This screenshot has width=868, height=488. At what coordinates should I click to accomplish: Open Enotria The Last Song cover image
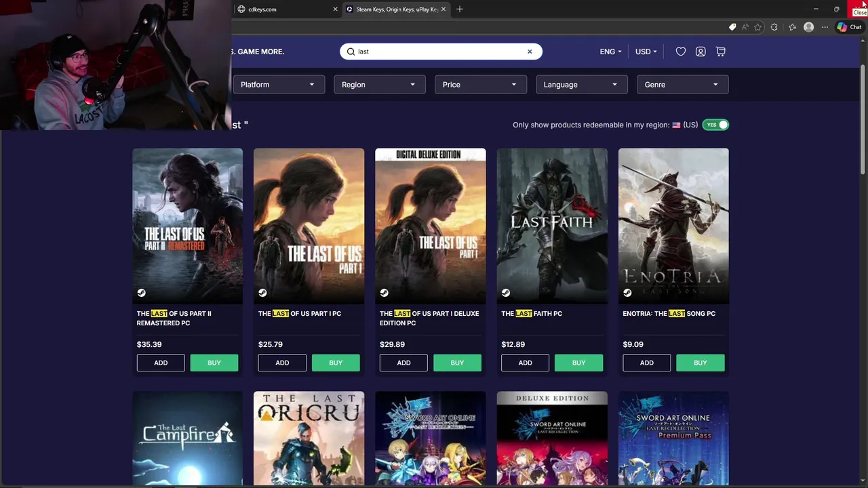tap(673, 226)
